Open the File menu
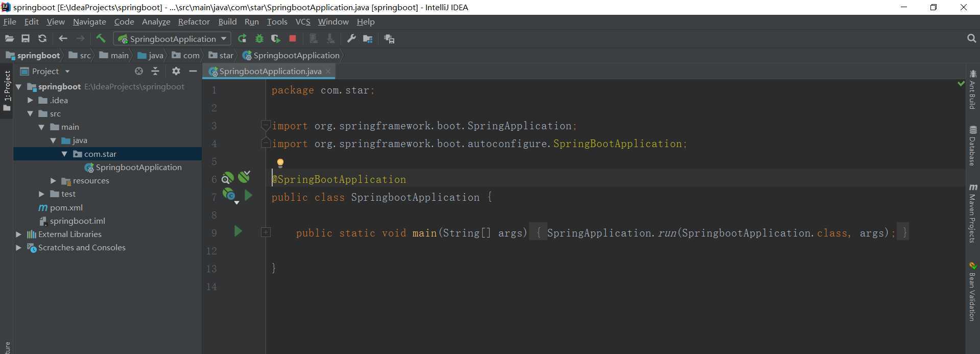 pyautogui.click(x=10, y=21)
